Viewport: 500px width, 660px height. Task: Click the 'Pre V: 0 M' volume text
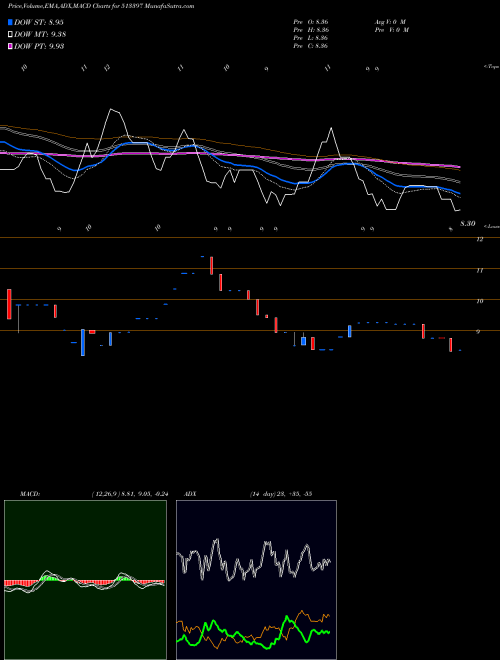click(391, 30)
